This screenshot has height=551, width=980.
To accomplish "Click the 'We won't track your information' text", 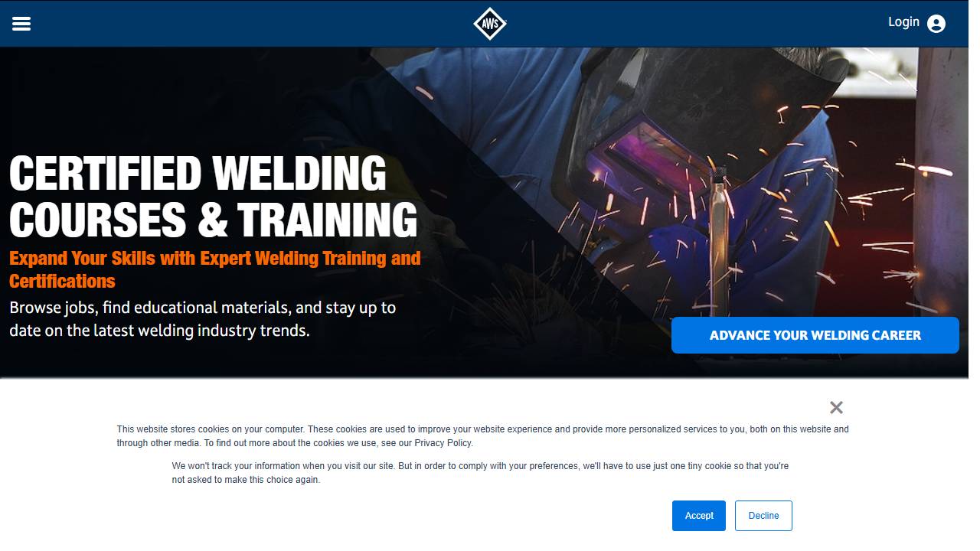I will click(480, 473).
